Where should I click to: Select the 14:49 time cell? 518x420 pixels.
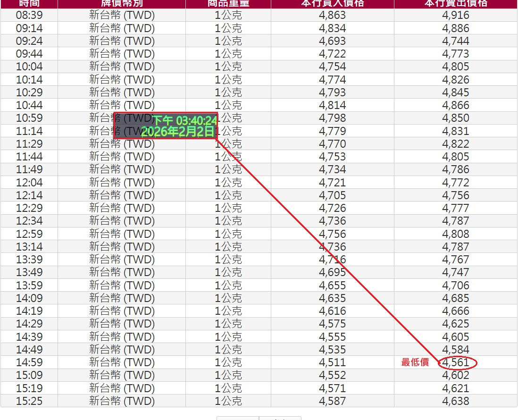point(29,350)
